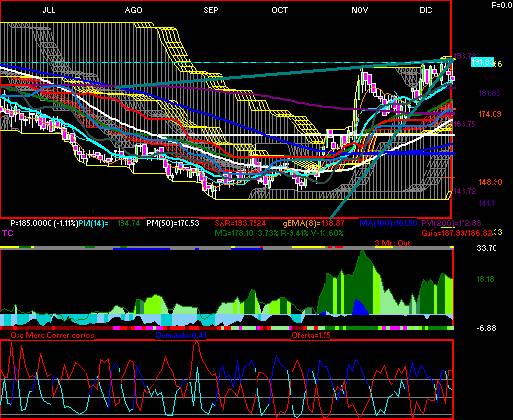Click the orange 174.09 price label
The width and height of the screenshot is (513, 420).
click(490, 114)
